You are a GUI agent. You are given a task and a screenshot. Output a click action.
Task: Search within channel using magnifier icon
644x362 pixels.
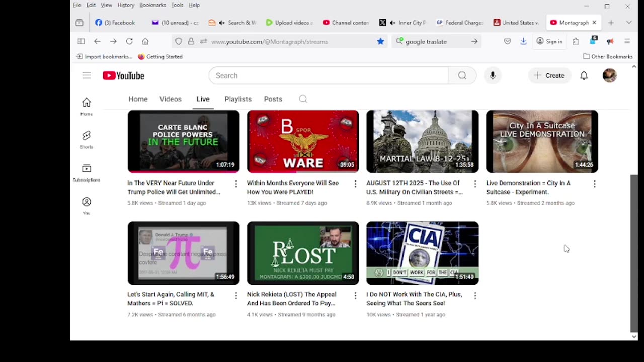click(x=303, y=99)
